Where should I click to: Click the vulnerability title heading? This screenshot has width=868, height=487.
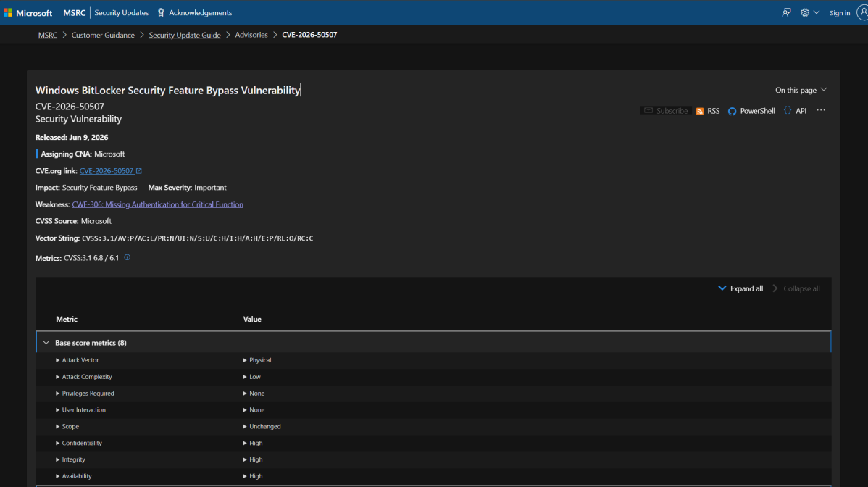point(168,90)
